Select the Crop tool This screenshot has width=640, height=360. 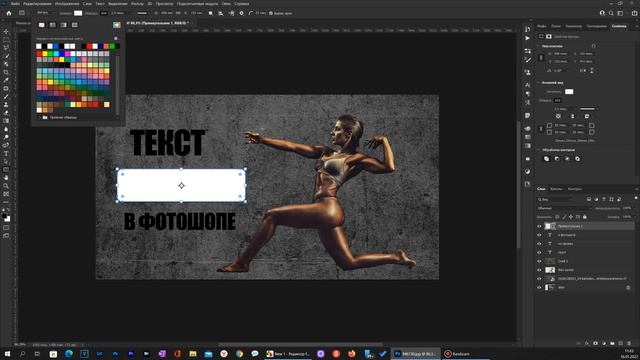tap(6, 72)
